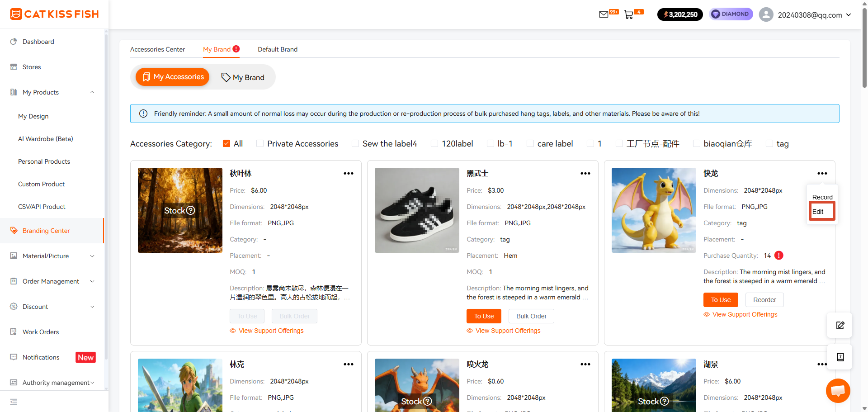
Task: Select the My Accessories pill tab
Action: click(x=173, y=77)
